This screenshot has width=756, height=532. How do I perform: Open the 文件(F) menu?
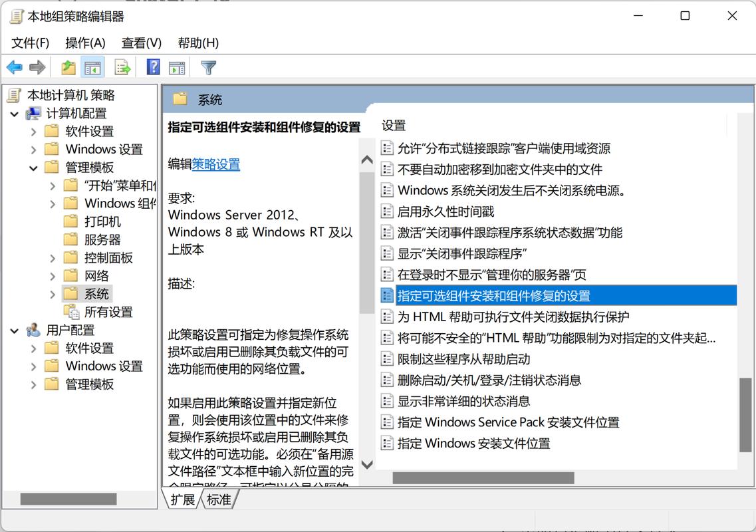click(x=31, y=43)
